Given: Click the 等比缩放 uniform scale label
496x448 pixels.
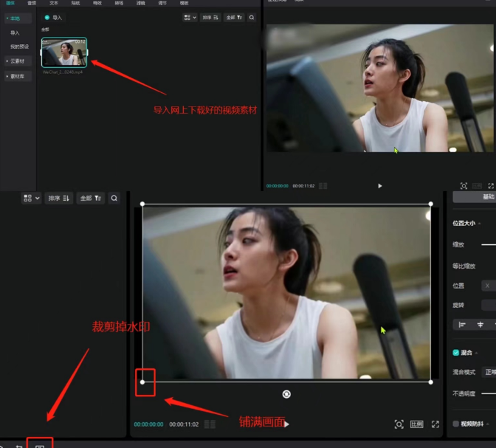Looking at the screenshot, I should pyautogui.click(x=464, y=266).
